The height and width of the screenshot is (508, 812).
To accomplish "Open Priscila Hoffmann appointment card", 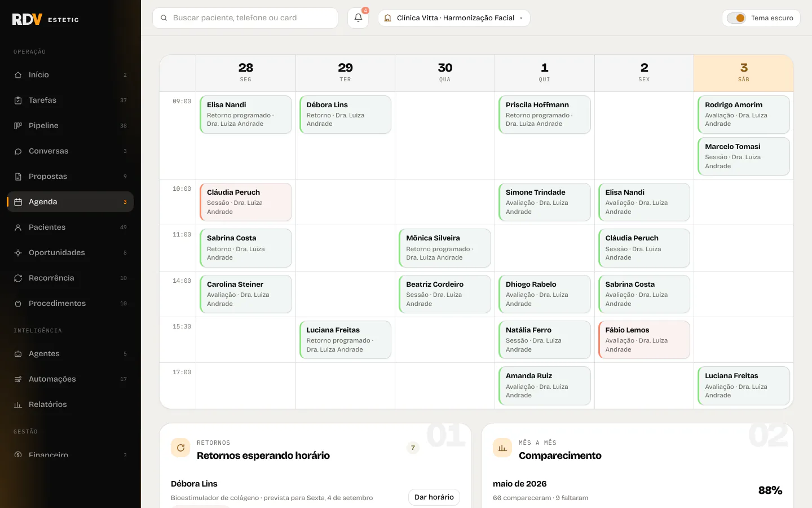I will pos(545,115).
